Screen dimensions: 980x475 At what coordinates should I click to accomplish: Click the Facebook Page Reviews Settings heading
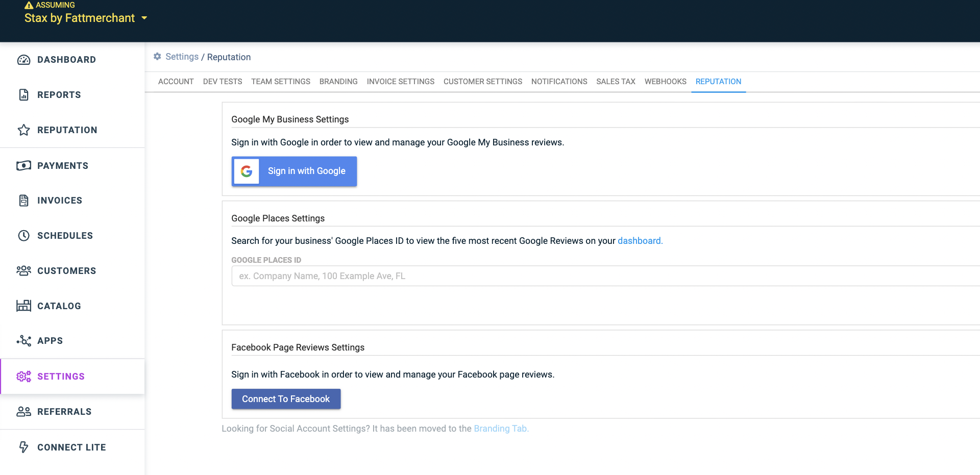tap(298, 347)
